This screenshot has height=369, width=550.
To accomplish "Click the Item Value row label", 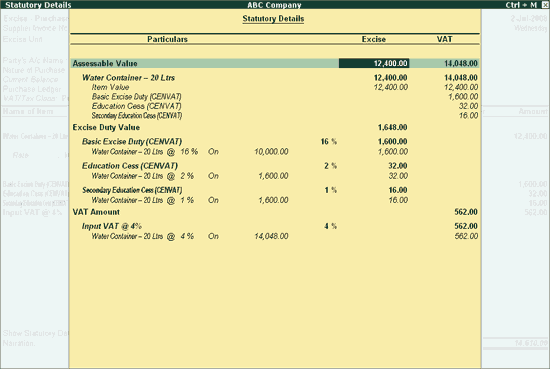I will [110, 87].
